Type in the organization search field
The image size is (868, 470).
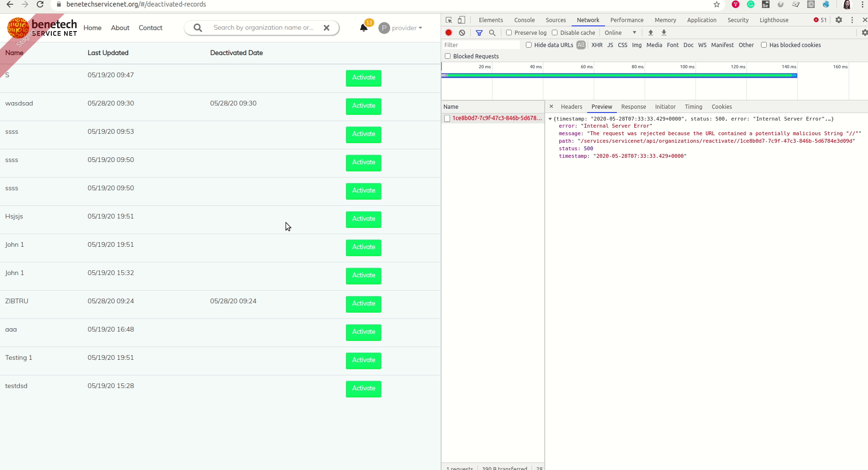(x=264, y=27)
